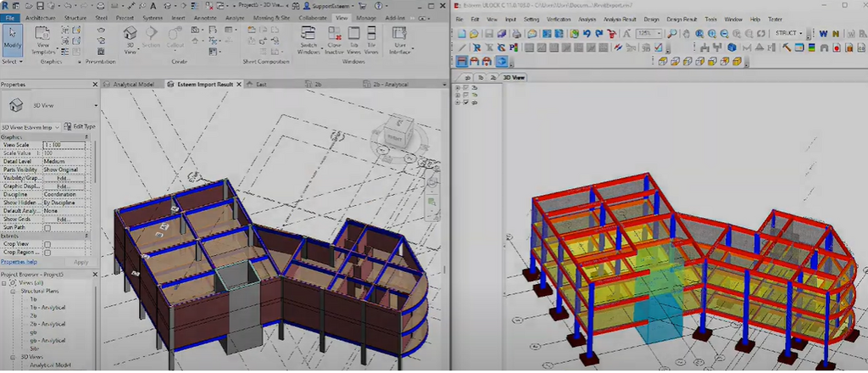Select the Modify tool in the Revit ribbon
Viewport: 868px width, 373px height.
[x=12, y=39]
